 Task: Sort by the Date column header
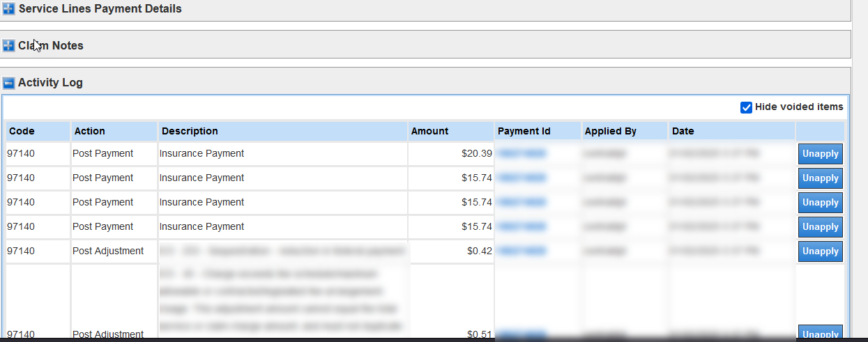point(683,131)
